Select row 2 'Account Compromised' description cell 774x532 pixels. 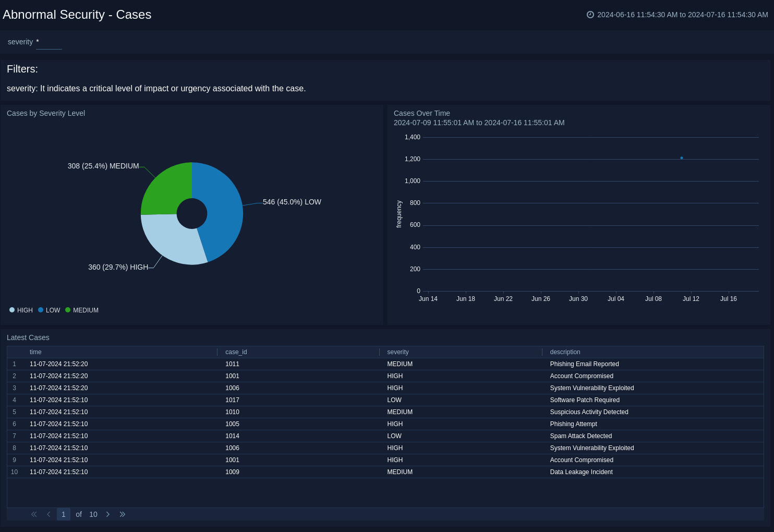[582, 376]
